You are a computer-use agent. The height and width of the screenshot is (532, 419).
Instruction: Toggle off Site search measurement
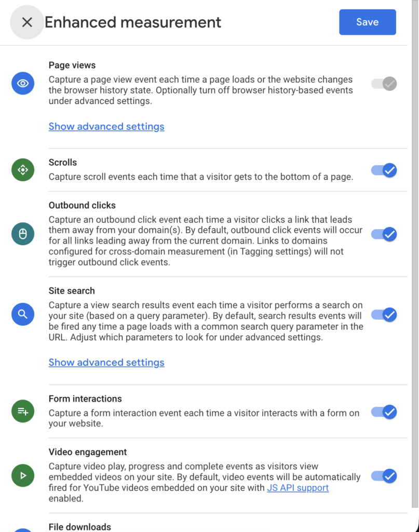tap(384, 314)
